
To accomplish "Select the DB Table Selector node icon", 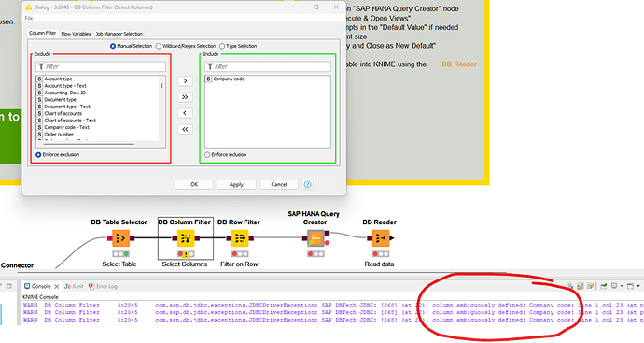I will coord(120,238).
